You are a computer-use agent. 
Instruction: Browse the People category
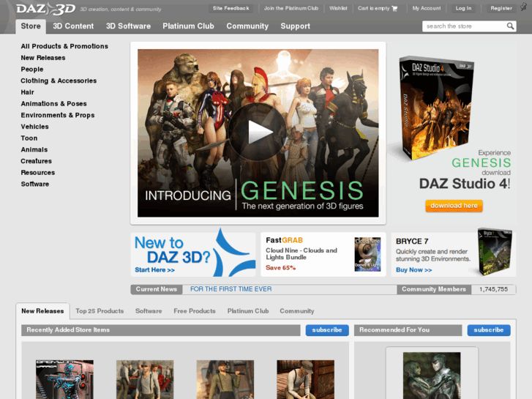click(x=32, y=70)
